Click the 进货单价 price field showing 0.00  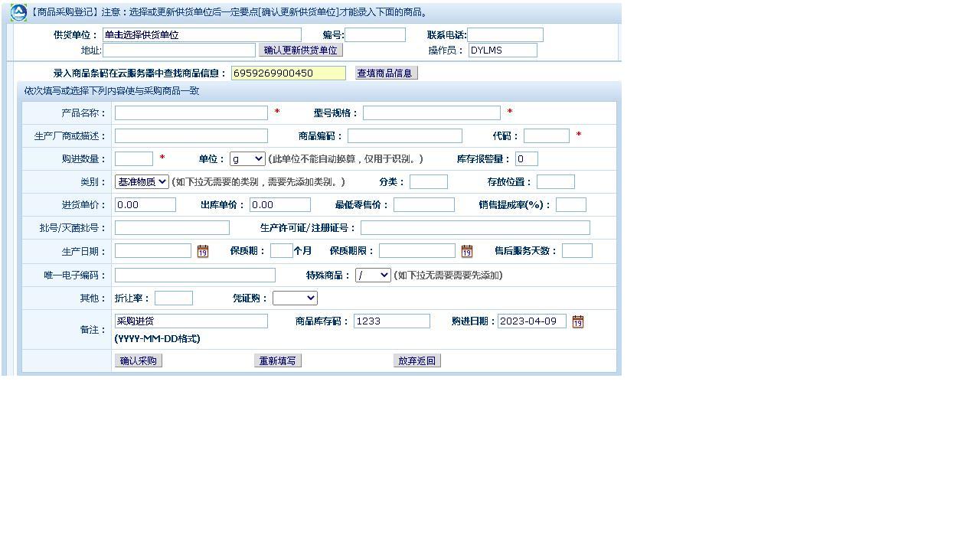[x=145, y=204]
